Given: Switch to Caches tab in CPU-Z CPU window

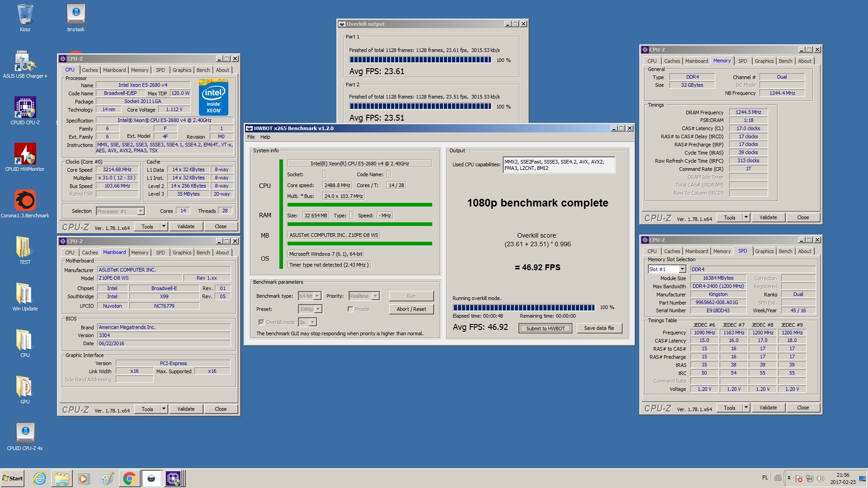Looking at the screenshot, I should (90, 70).
